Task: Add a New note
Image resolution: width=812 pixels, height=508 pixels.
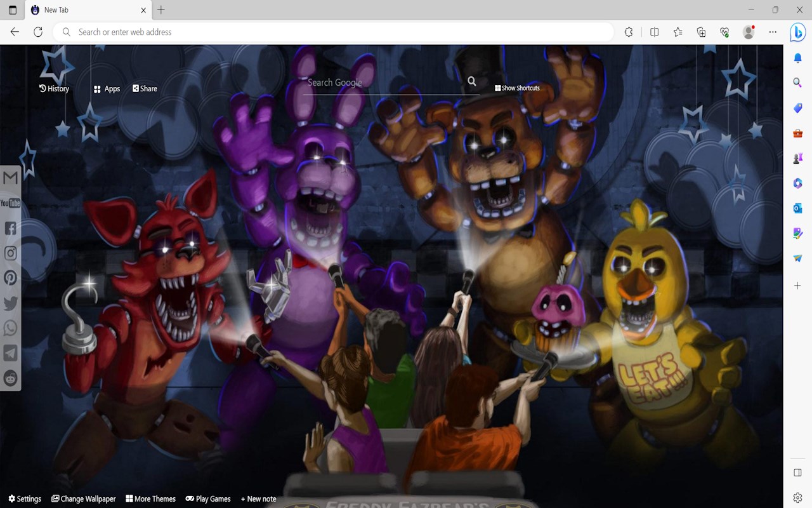Action: [x=259, y=499]
